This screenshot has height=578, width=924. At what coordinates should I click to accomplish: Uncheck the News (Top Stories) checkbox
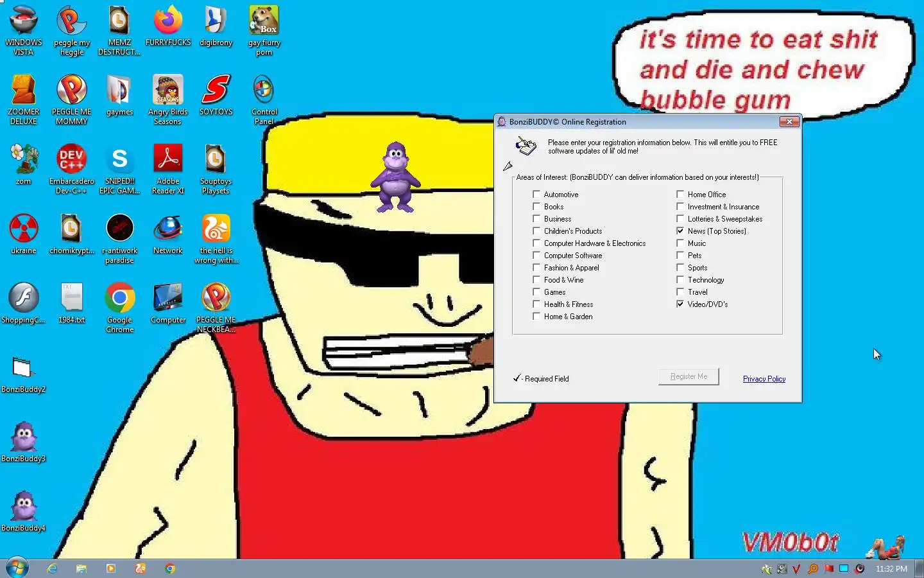coord(680,231)
